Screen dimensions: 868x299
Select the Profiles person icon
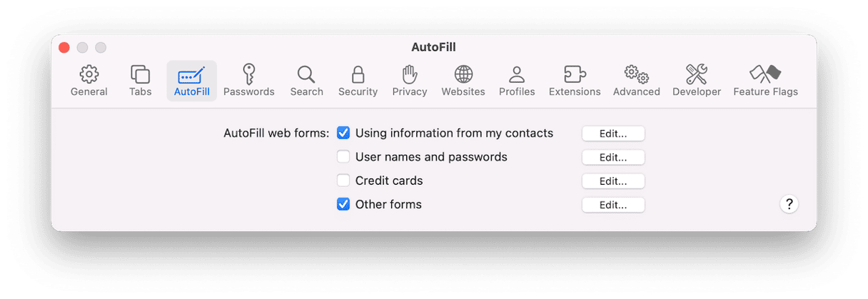(x=517, y=81)
